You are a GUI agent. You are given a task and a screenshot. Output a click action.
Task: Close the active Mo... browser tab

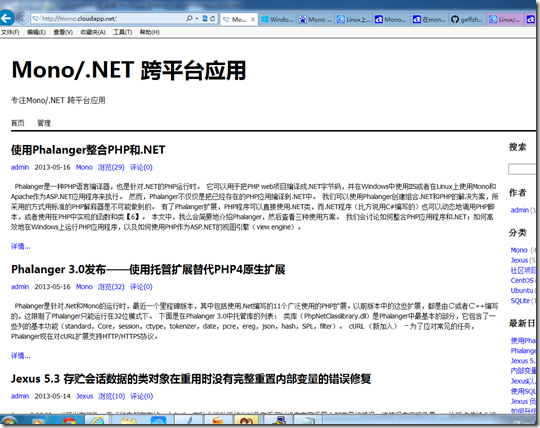(253, 19)
